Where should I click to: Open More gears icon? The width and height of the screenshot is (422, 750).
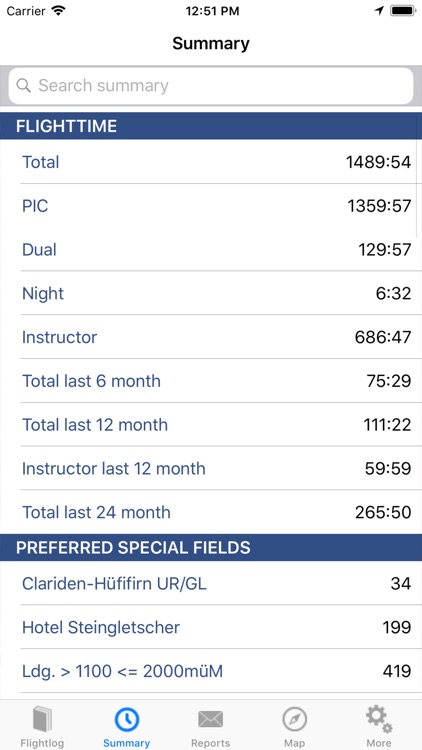(x=379, y=720)
